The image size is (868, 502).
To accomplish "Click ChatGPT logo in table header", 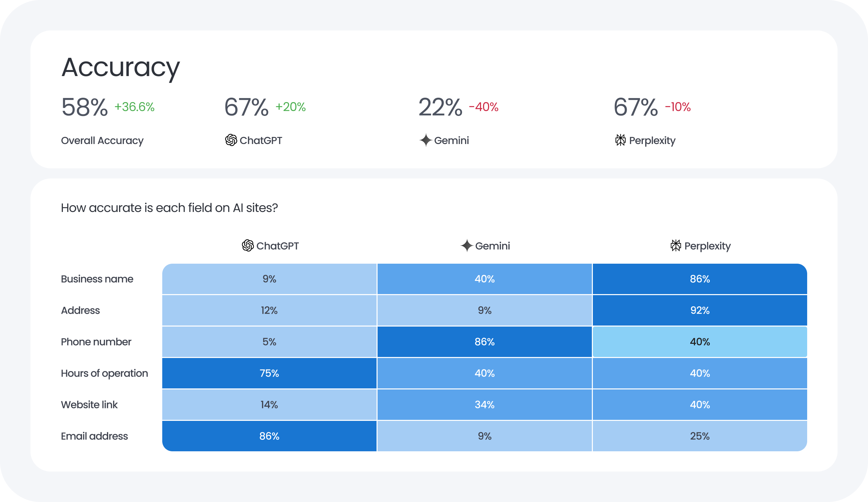I will click(248, 246).
